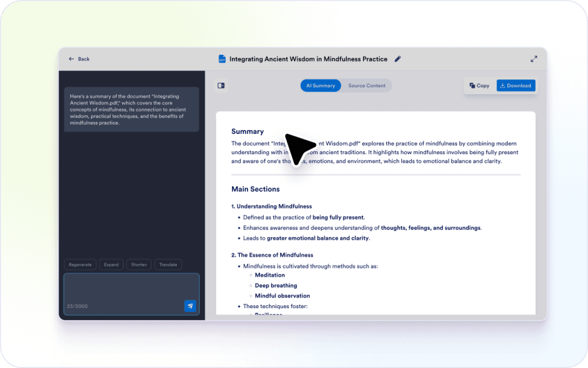Click the blue document file icon beside title
The width and height of the screenshot is (588, 368).
[222, 59]
